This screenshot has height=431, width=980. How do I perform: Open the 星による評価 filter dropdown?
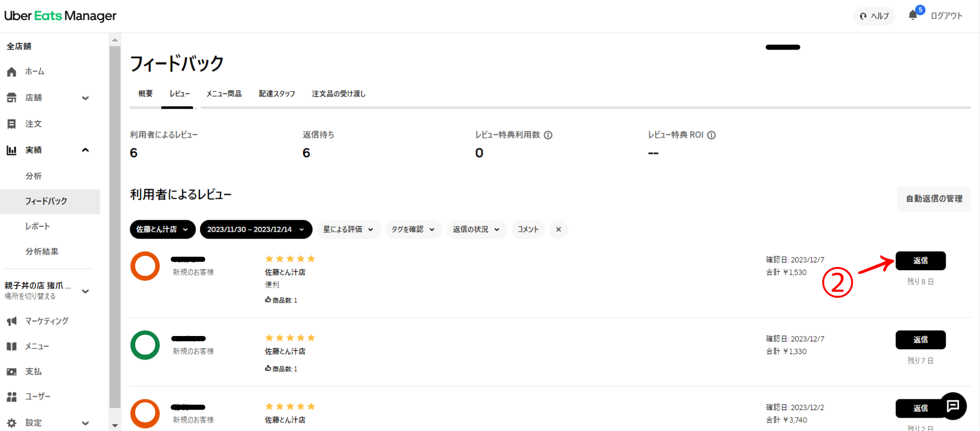pos(348,229)
